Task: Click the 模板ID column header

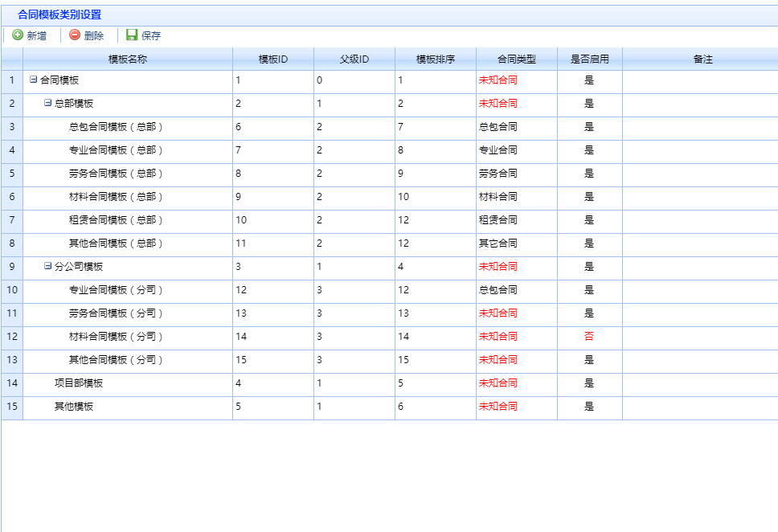Action: pos(273,59)
